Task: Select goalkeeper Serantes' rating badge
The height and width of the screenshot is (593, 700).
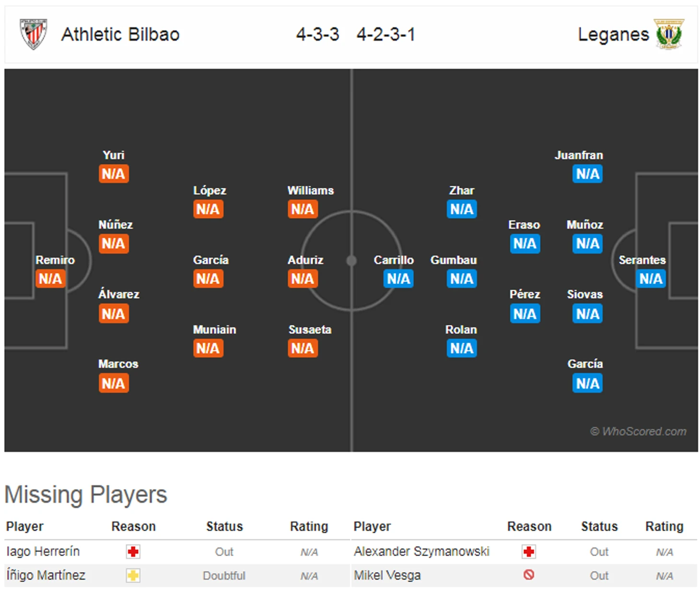Action: point(651,279)
